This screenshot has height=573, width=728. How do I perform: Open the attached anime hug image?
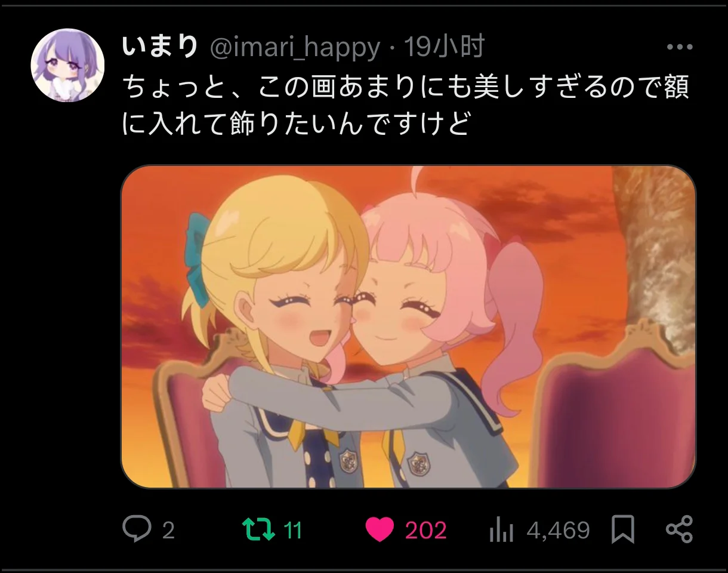click(x=409, y=326)
